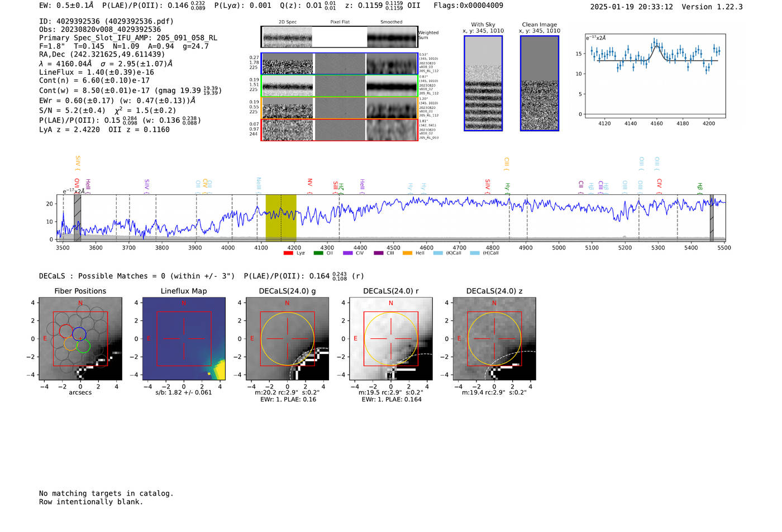
Task: Click the Pixel Flat column header
Action: [x=340, y=22]
